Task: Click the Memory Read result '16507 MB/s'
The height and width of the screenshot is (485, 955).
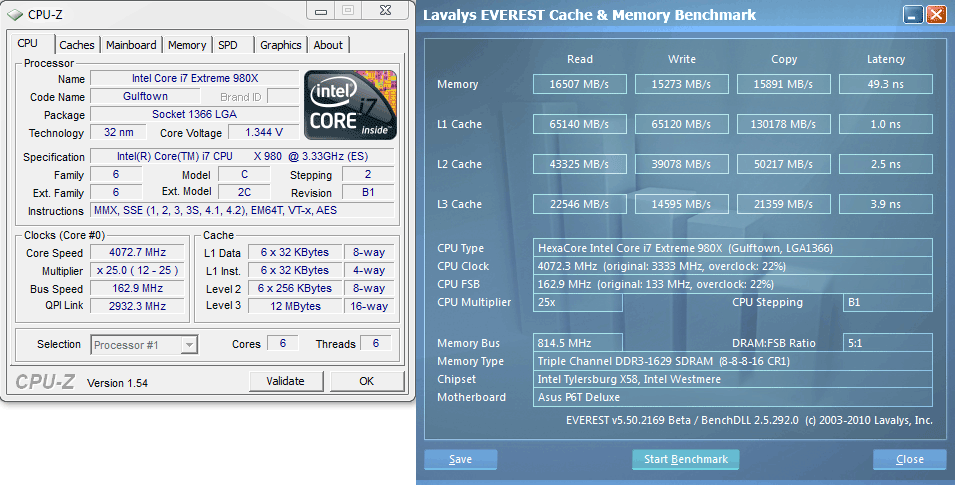Action: 580,84
